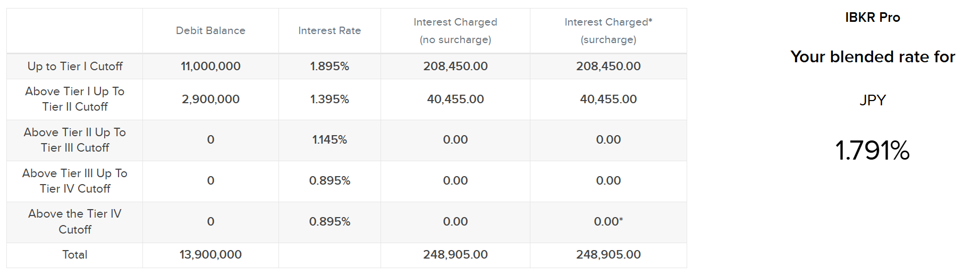Click the Above Tier III Up To Tier IV Cutoff label
The width and height of the screenshot is (980, 274).
[75, 181]
